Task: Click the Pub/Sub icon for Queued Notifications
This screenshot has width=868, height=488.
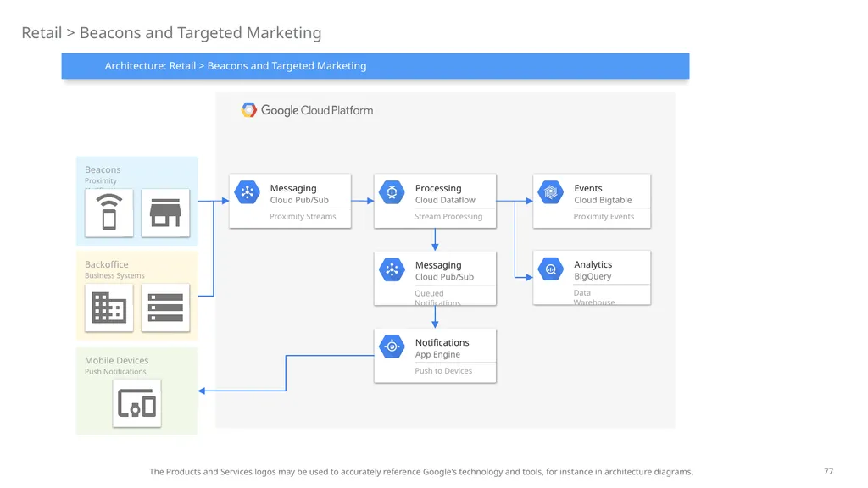Action: click(392, 269)
